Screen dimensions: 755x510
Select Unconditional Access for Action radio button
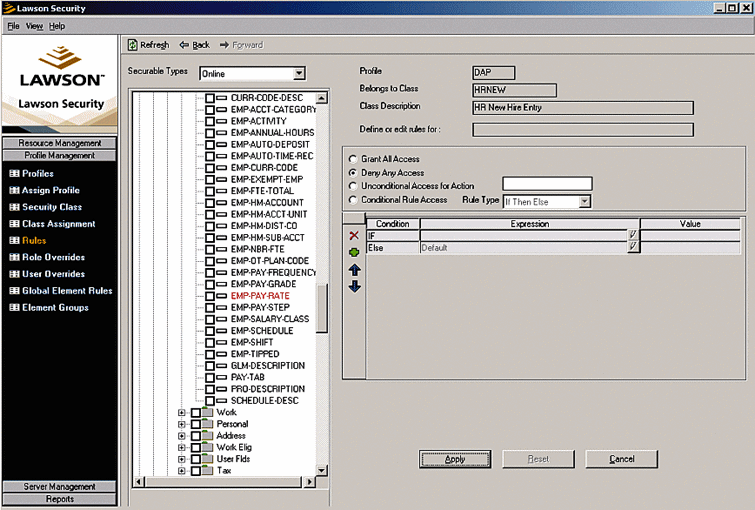353,186
